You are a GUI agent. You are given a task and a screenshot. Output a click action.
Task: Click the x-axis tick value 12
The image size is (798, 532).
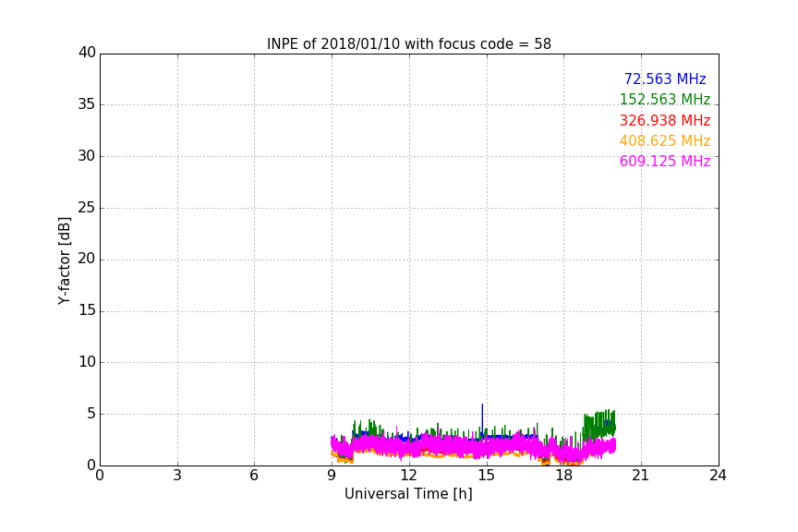(x=409, y=476)
